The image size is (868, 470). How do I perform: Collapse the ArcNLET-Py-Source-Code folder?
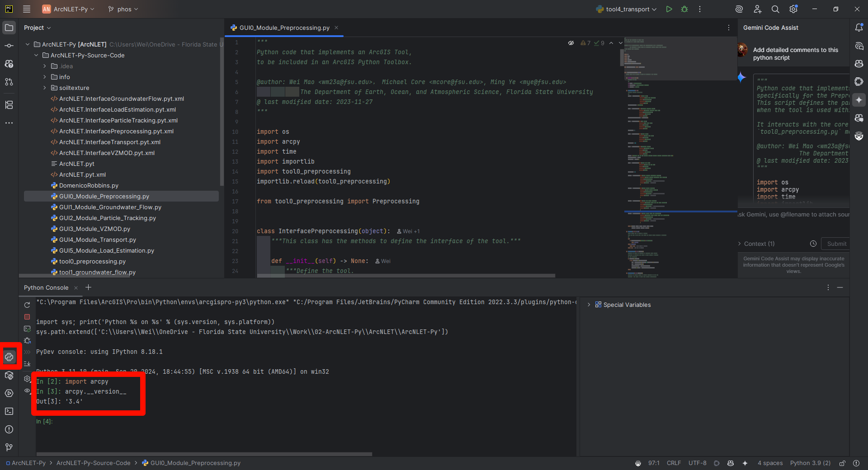pos(36,55)
